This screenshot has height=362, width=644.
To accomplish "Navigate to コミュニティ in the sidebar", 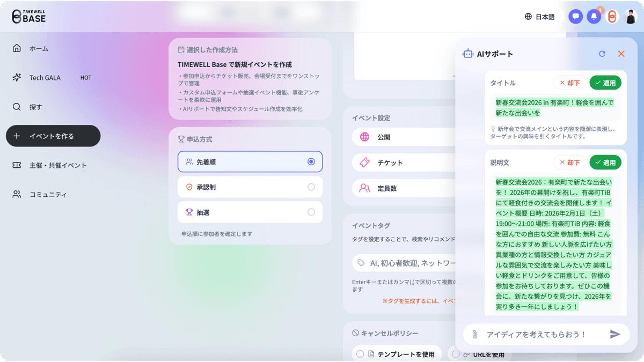I will point(47,194).
